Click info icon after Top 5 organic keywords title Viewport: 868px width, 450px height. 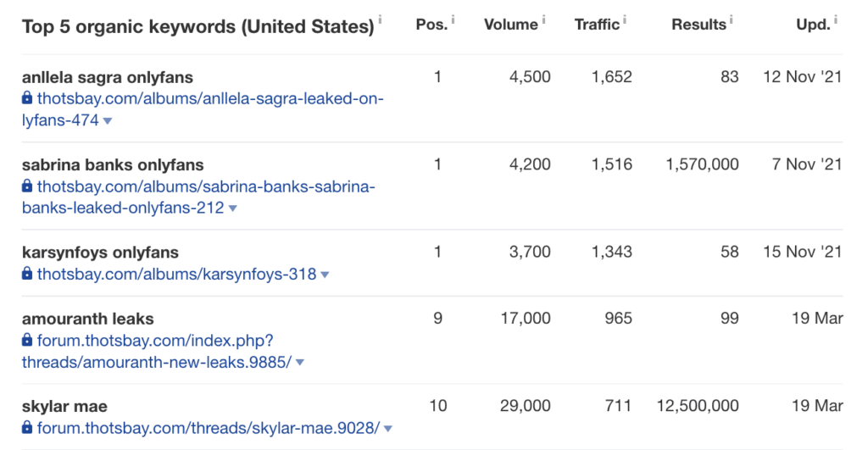[x=380, y=20]
